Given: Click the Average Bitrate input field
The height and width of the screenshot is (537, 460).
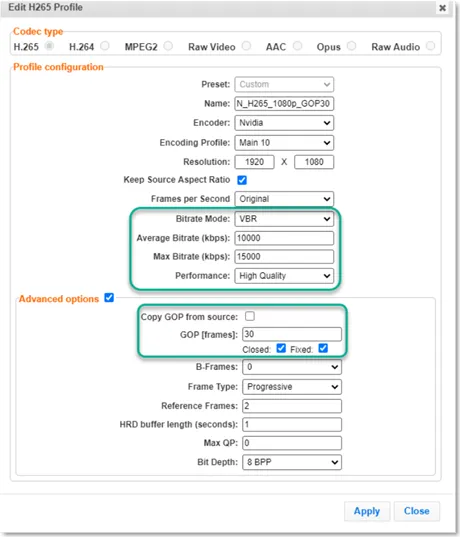Looking at the screenshot, I should pos(284,238).
